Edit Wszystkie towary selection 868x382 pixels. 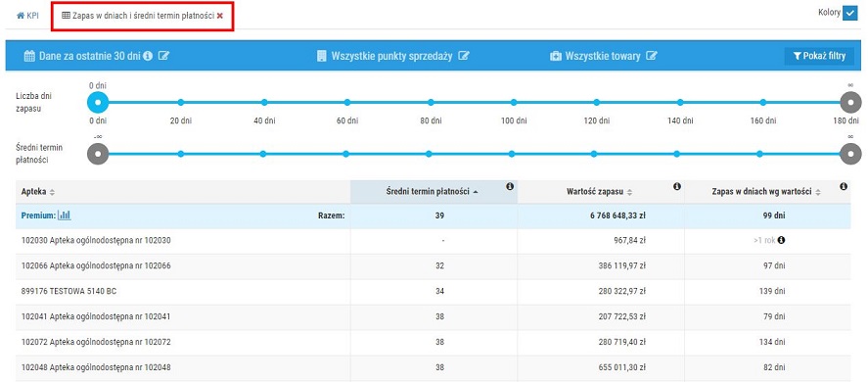(x=652, y=56)
